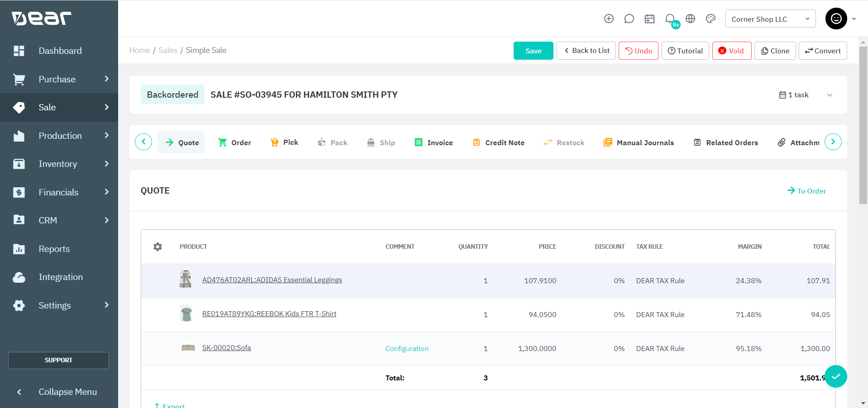Switch to the Credit Note tab

point(499,142)
